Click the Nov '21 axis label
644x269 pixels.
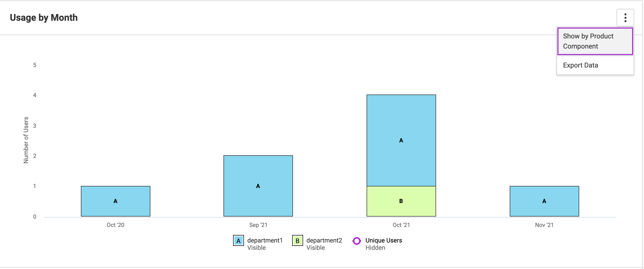tap(544, 225)
